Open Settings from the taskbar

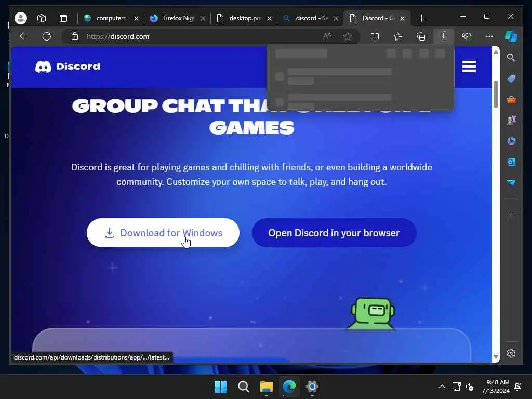click(312, 387)
